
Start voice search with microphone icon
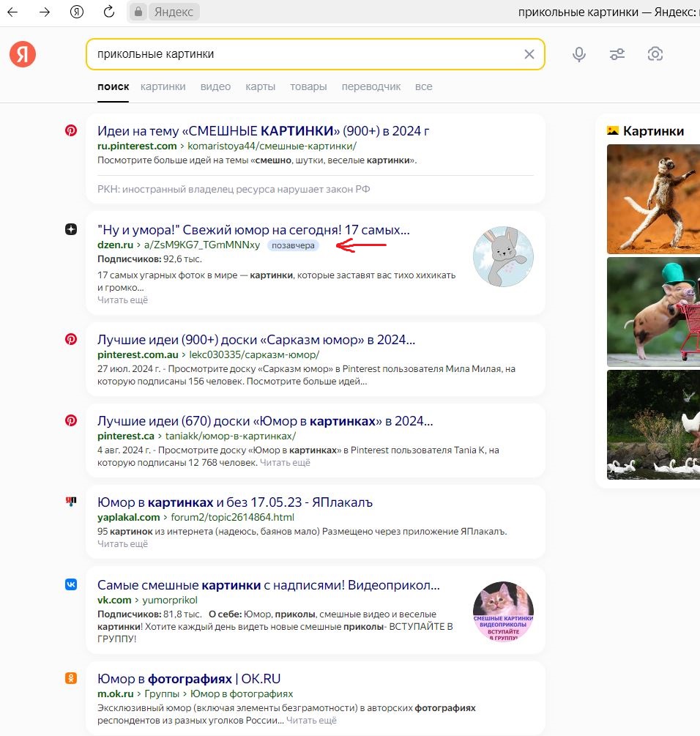579,54
